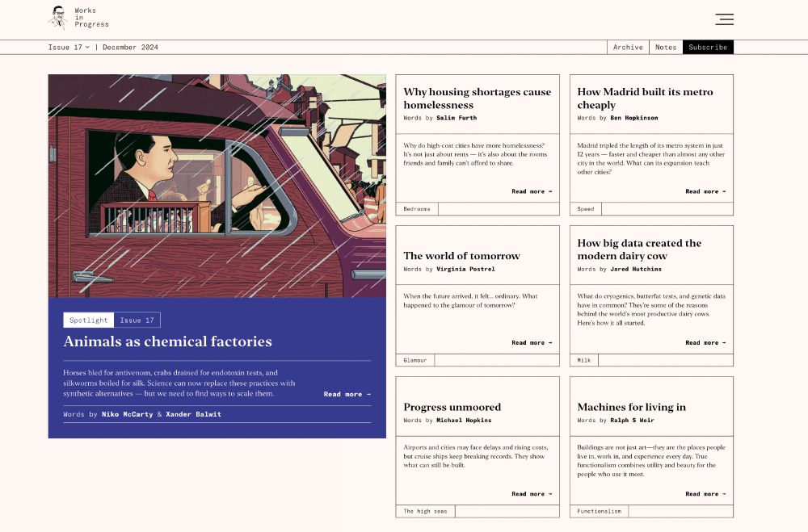
Task: Click the Speed tag
Action: pos(586,208)
